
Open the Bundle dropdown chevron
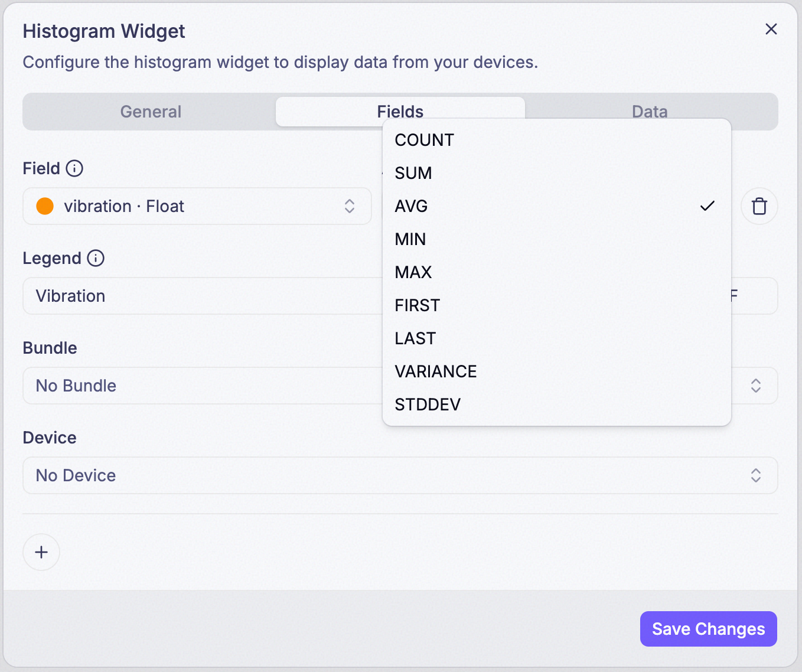tap(755, 386)
